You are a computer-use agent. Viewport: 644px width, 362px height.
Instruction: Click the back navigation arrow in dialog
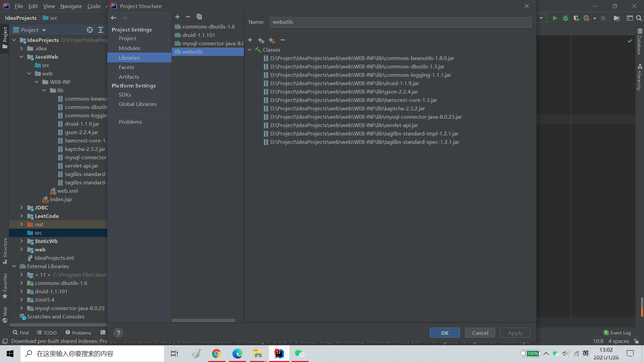114,18
